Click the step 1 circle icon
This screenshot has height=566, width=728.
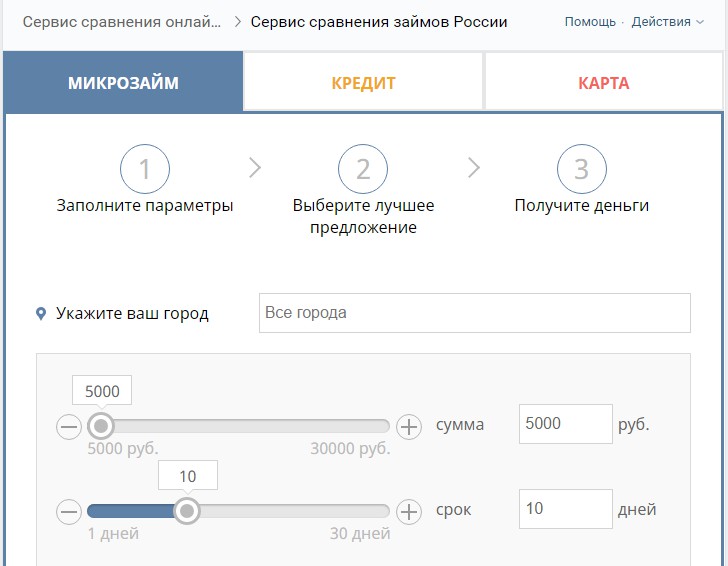[x=145, y=170]
